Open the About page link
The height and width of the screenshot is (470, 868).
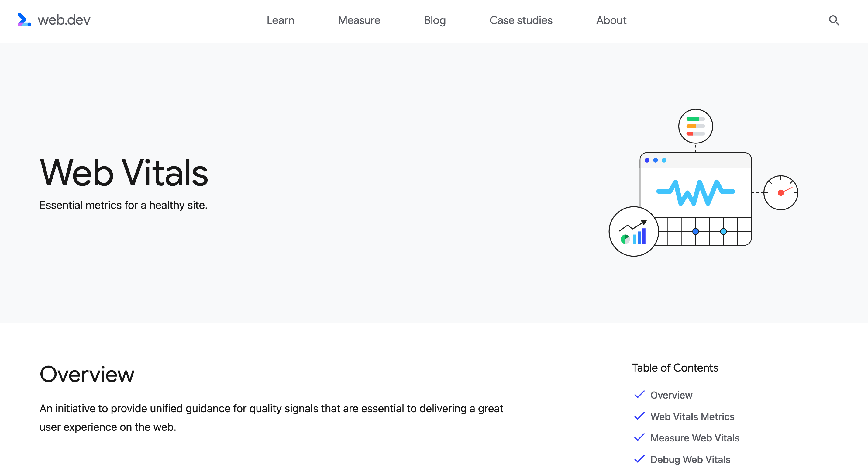tap(611, 21)
